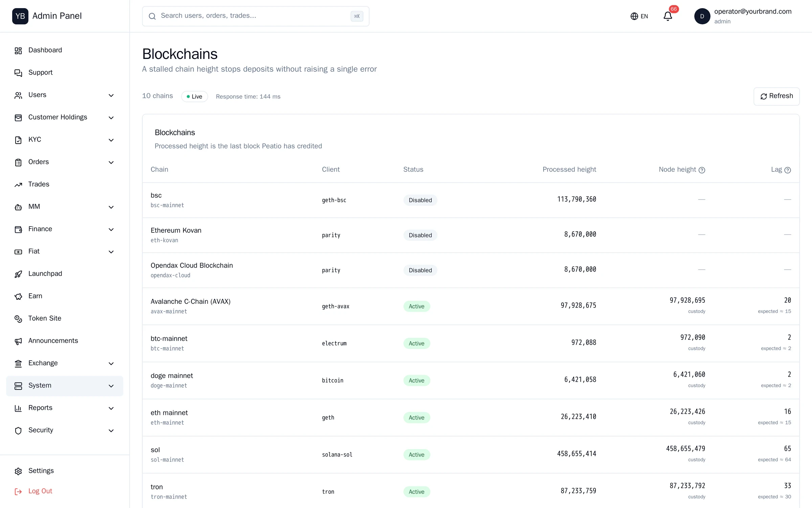Click the Disabled badge for bsc row
Viewport: 812px width, 508px height.
pyautogui.click(x=420, y=200)
